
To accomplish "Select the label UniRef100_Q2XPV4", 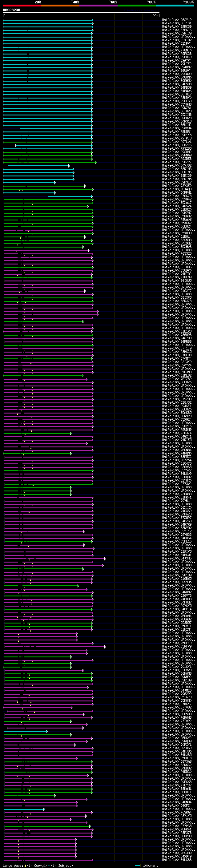I will pyautogui.click(x=177, y=43).
